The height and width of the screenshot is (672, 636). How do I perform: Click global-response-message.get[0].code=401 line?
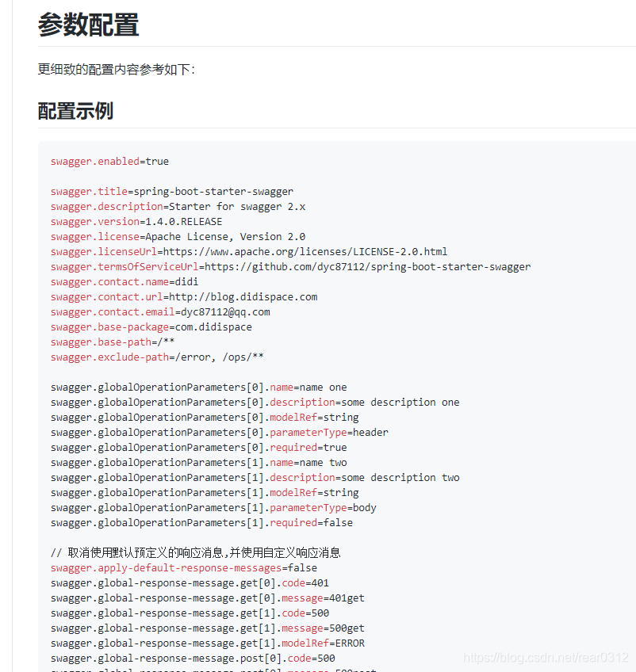click(198, 582)
